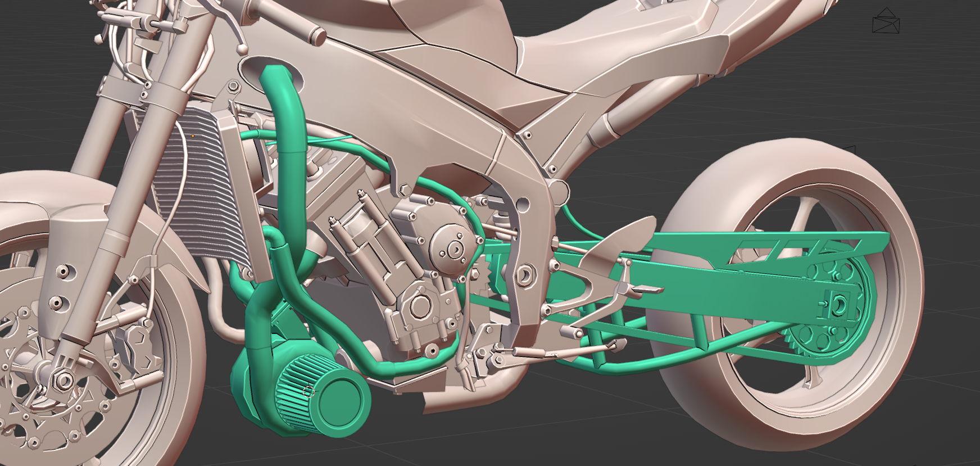Click the red-white 3D cursor on the filter
This screenshot has width=980, height=466.
click(308, 392)
